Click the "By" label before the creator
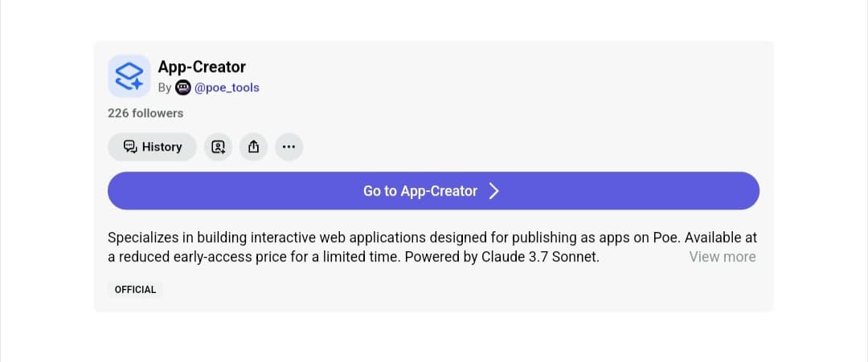Screen dimensions: 868x362 165,87
